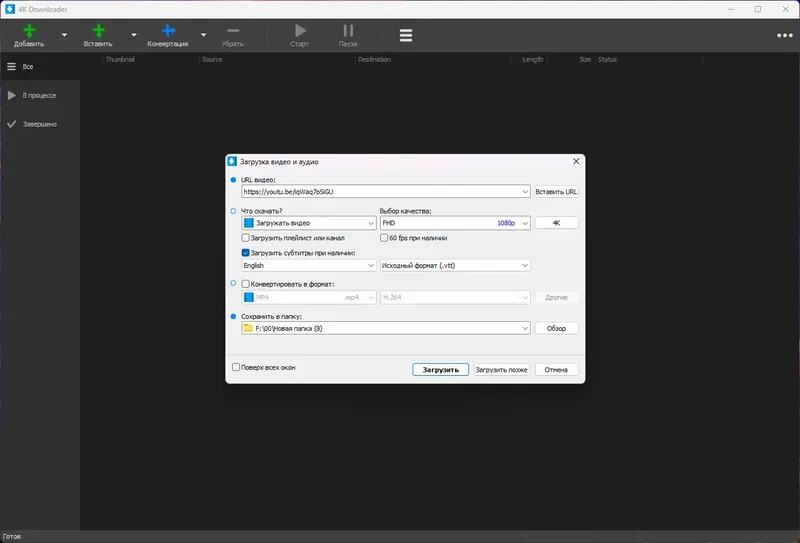Click the film icon in MP4 field
800x543 pixels.
point(248,297)
